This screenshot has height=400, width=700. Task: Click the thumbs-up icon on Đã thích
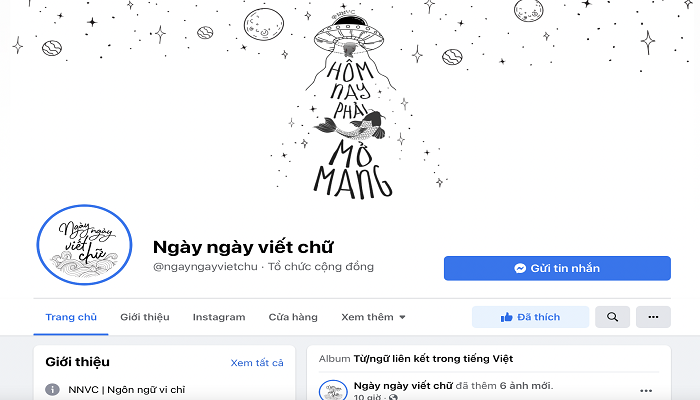tap(506, 317)
